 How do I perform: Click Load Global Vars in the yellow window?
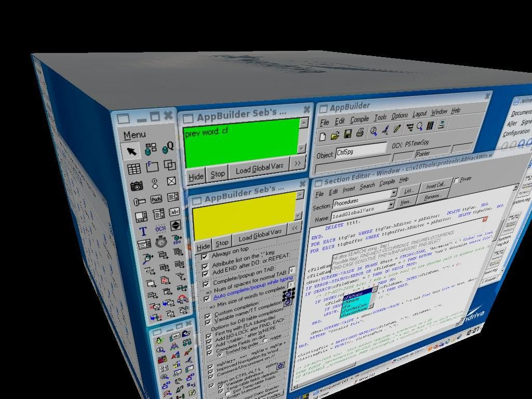(x=260, y=235)
